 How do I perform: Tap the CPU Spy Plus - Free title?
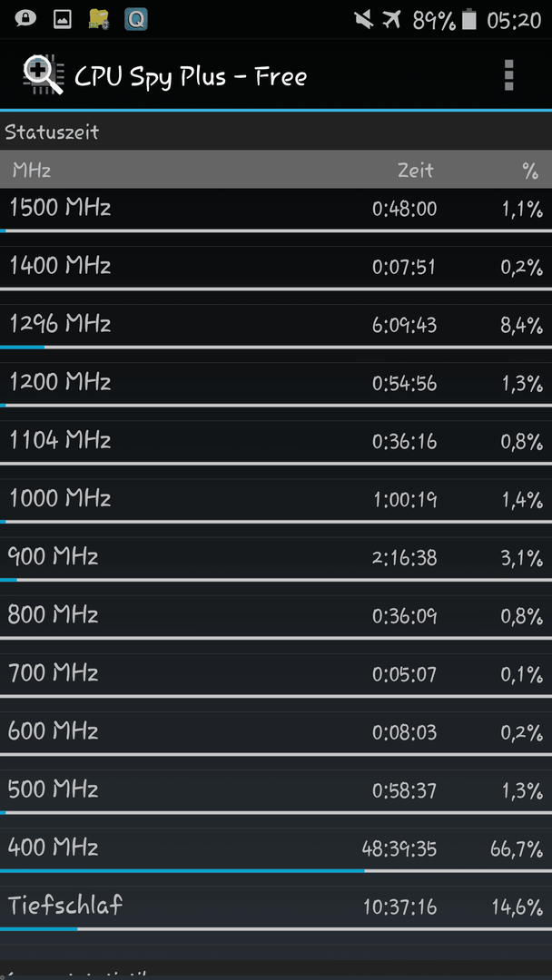pyautogui.click(x=191, y=77)
